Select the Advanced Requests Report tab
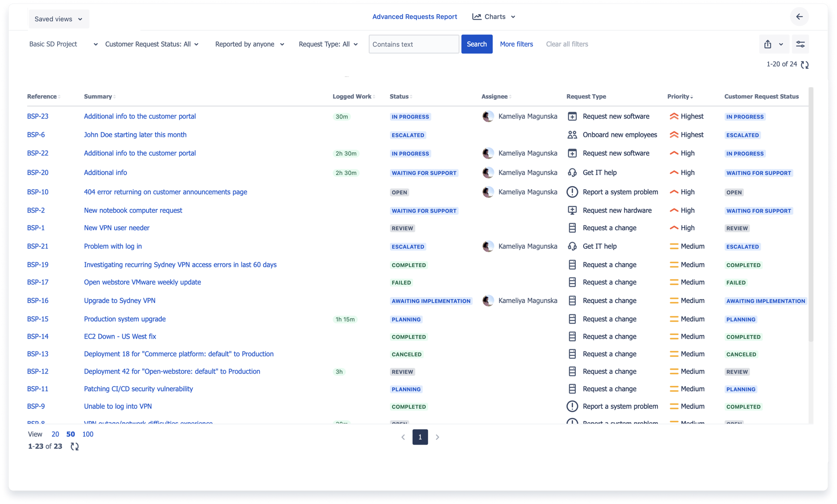837x504 pixels. [415, 17]
